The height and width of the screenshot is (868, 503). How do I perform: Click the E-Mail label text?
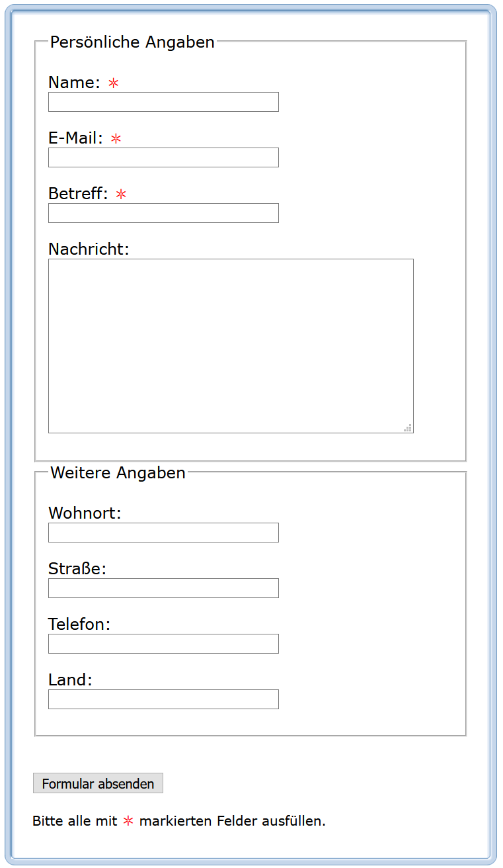click(x=75, y=138)
